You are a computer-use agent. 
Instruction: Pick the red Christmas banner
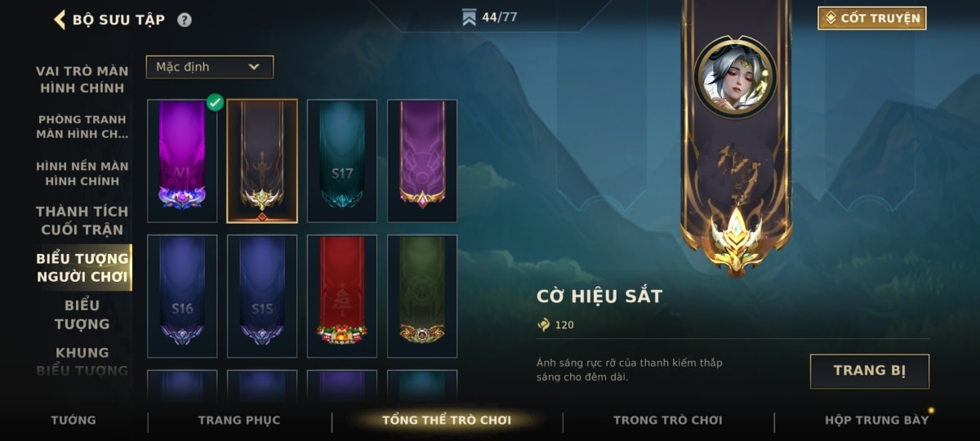click(x=342, y=296)
